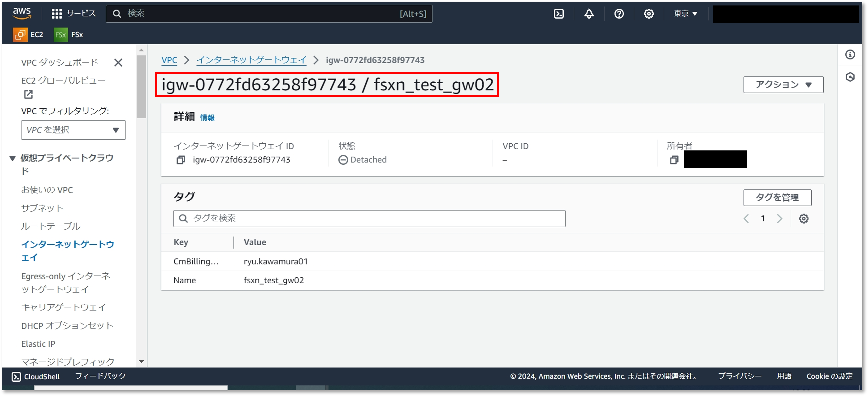This screenshot has height=396, width=868.
Task: Open the help question mark icon
Action: (x=619, y=13)
